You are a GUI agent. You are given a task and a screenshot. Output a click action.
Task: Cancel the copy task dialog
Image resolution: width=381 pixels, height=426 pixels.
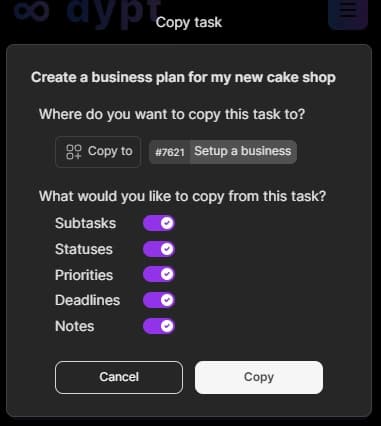119,377
